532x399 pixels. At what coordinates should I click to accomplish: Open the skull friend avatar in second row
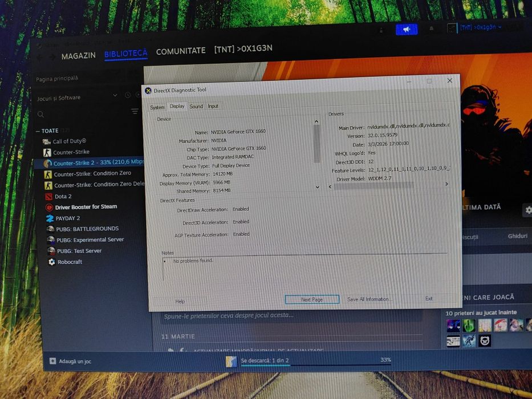(x=485, y=341)
